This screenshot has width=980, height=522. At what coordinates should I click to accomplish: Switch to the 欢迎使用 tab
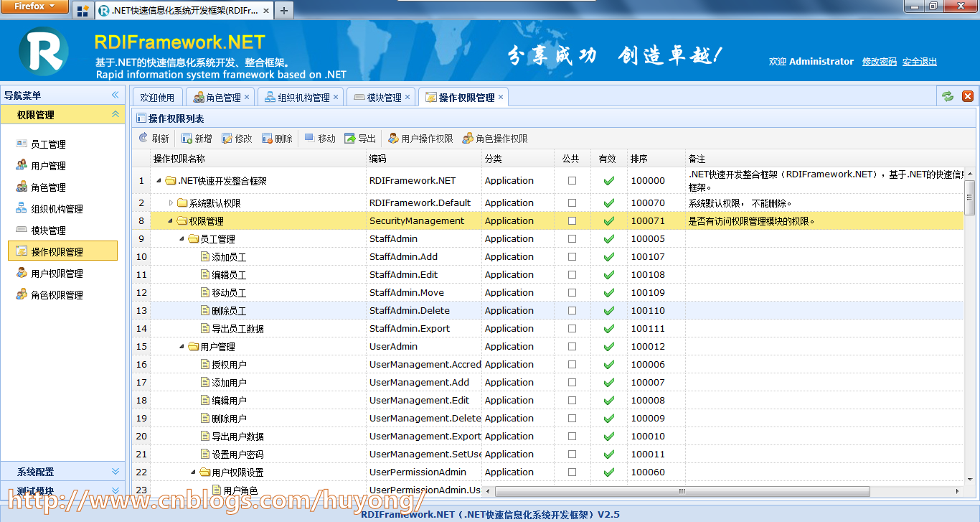click(157, 97)
